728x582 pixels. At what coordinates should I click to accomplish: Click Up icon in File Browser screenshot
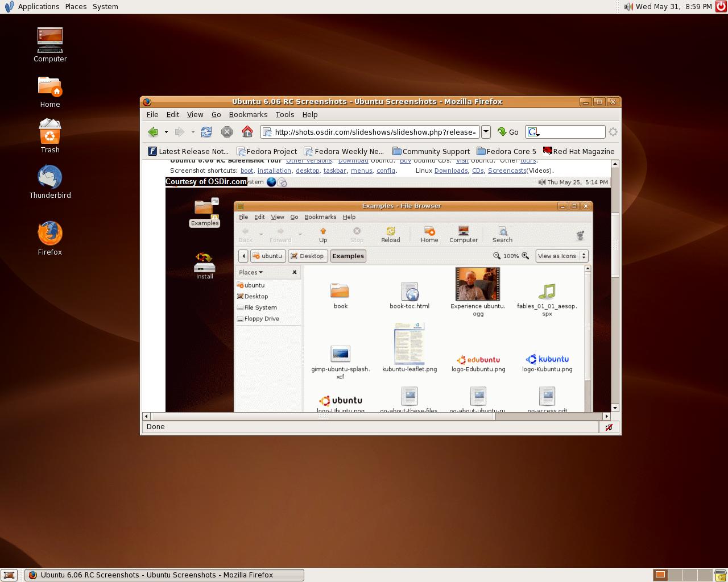[323, 235]
